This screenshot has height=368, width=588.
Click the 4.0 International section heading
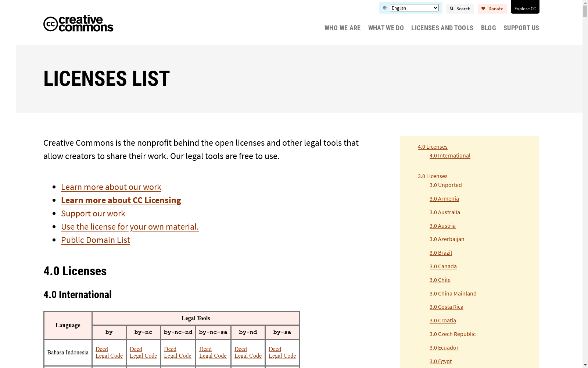point(78,294)
